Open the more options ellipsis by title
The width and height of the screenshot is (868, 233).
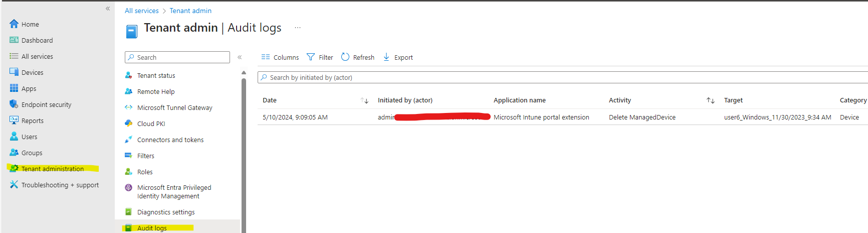tap(298, 28)
